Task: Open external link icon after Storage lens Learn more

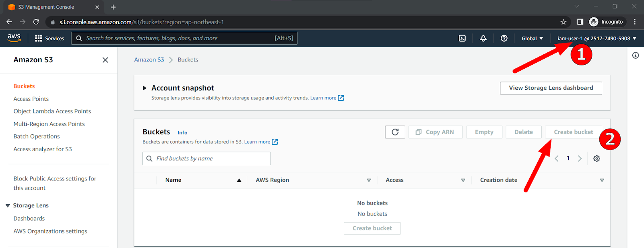Action: [x=341, y=98]
